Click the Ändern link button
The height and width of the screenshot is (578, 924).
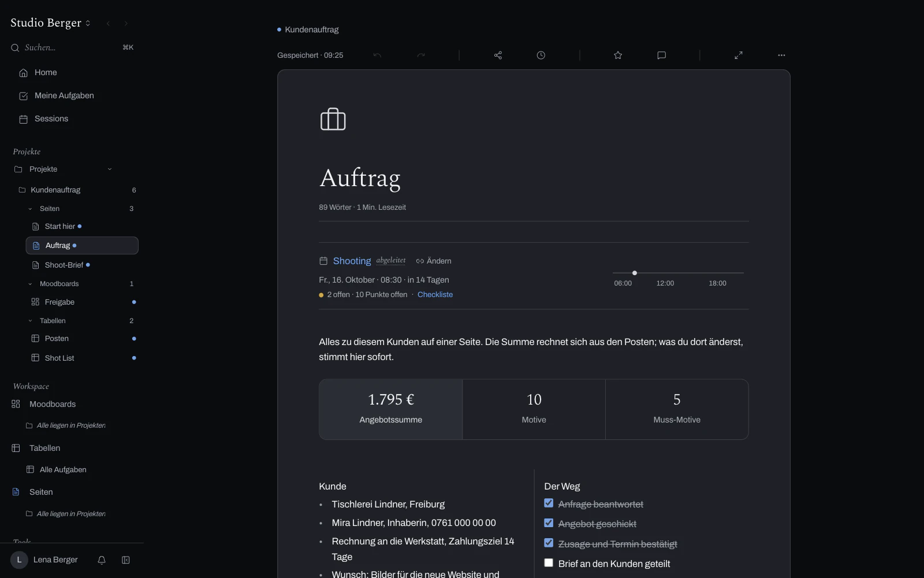pos(434,261)
